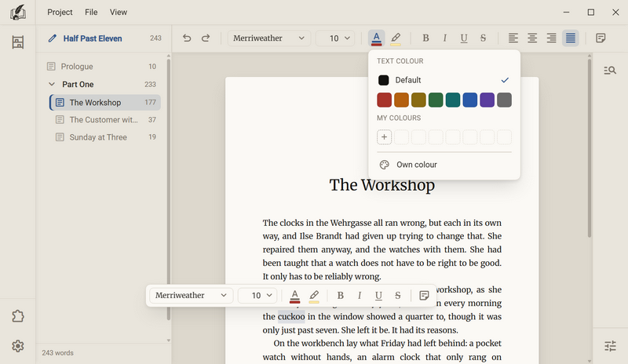Pick the purple colour swatch
Viewport: 628px width, 364px height.
coord(487,100)
